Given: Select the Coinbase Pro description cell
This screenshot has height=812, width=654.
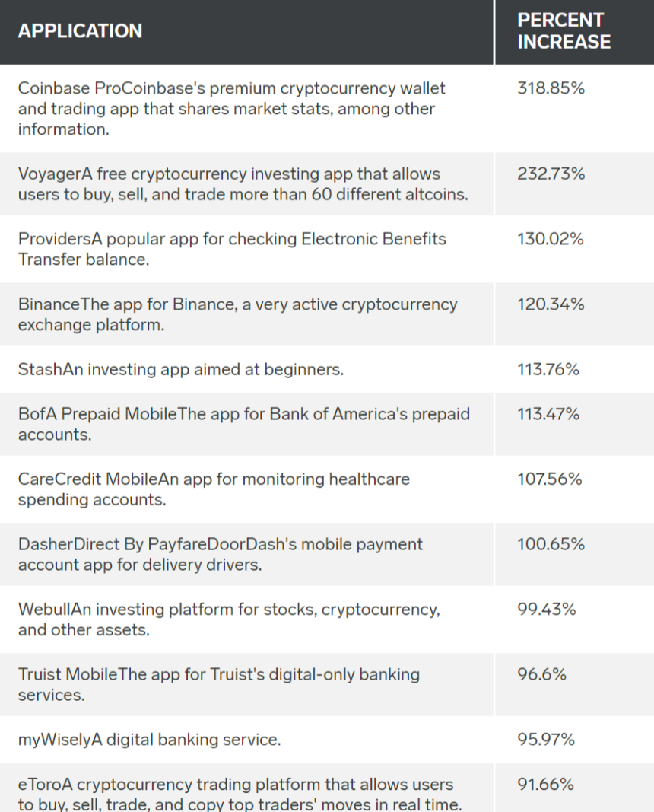Looking at the screenshot, I should pyautogui.click(x=231, y=109).
